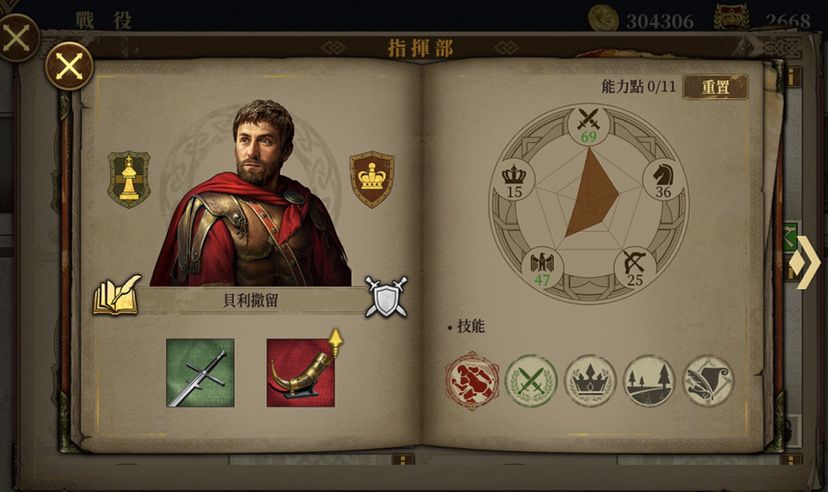828x492 pixels.
Task: Click the 重置 reset button
Action: click(x=716, y=87)
